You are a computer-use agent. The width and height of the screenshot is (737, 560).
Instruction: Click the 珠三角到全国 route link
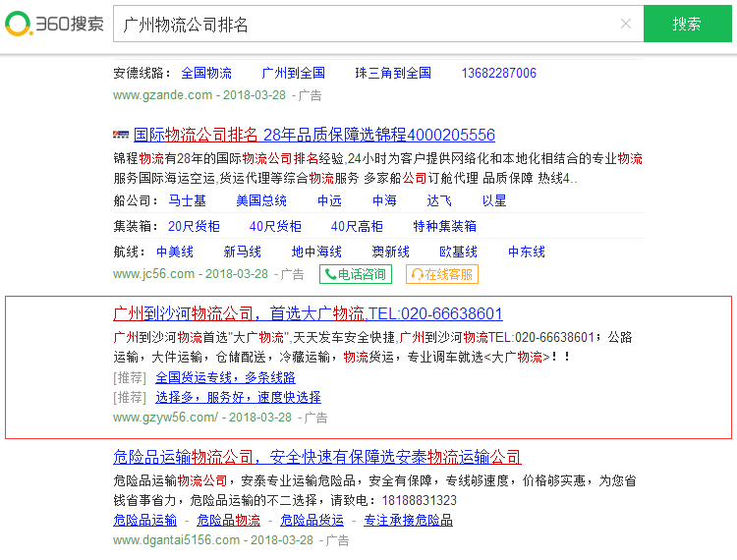point(393,73)
